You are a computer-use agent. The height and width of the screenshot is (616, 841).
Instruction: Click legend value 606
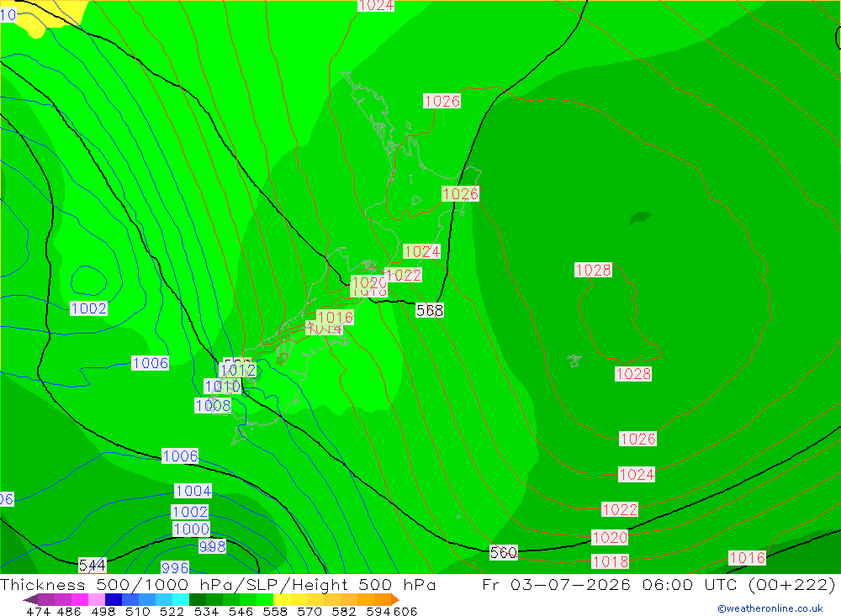(x=405, y=612)
